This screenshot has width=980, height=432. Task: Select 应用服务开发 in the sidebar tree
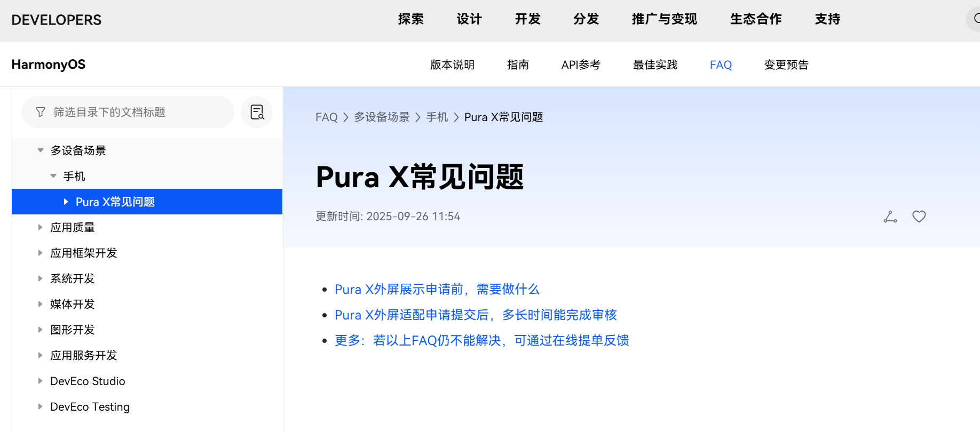coord(84,355)
